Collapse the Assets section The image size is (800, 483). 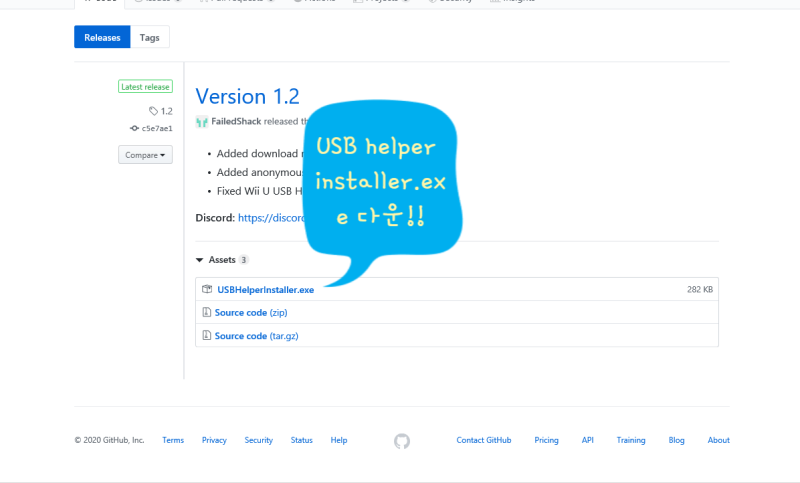[x=216, y=260]
